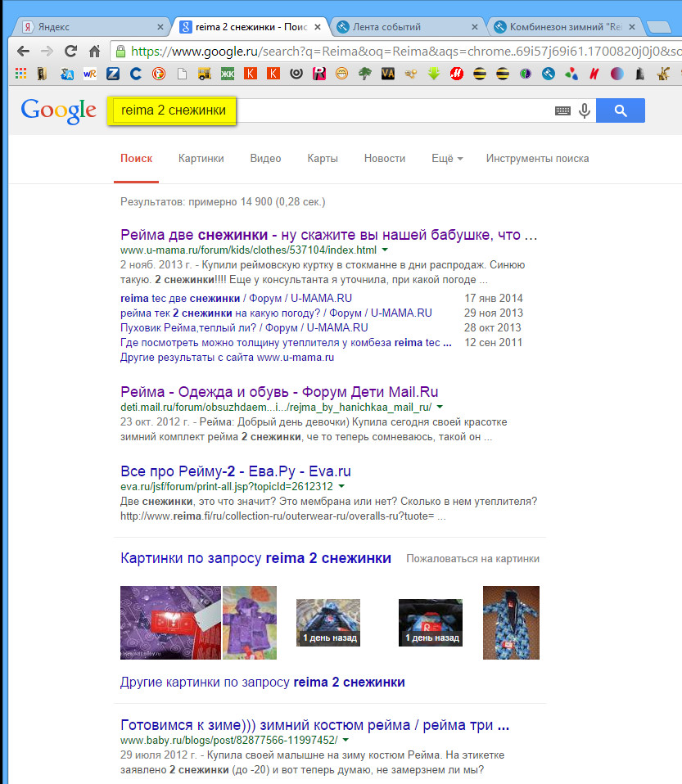The width and height of the screenshot is (682, 784).
Task: Open the red circle H bookmark icon
Action: (x=456, y=74)
